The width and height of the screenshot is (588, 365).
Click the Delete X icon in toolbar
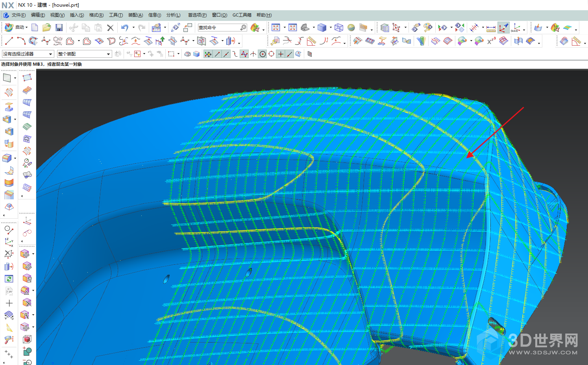pos(110,28)
